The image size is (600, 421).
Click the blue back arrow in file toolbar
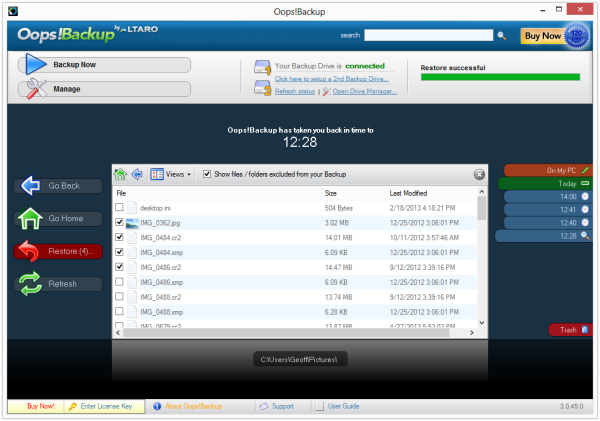[x=137, y=174]
